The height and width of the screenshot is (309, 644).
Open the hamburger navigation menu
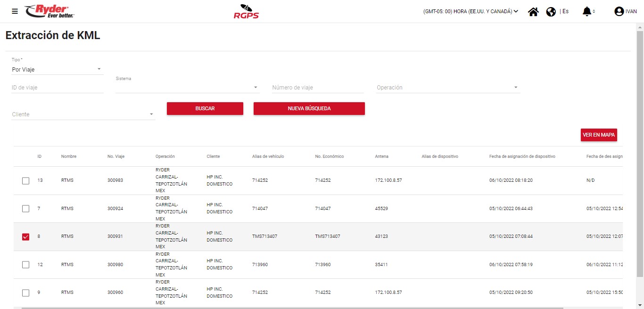[15, 11]
